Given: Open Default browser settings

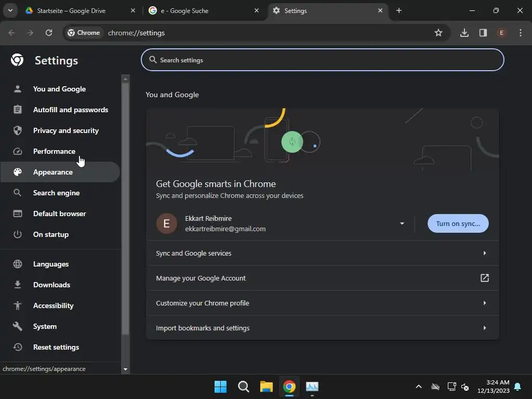Looking at the screenshot, I should [60, 214].
